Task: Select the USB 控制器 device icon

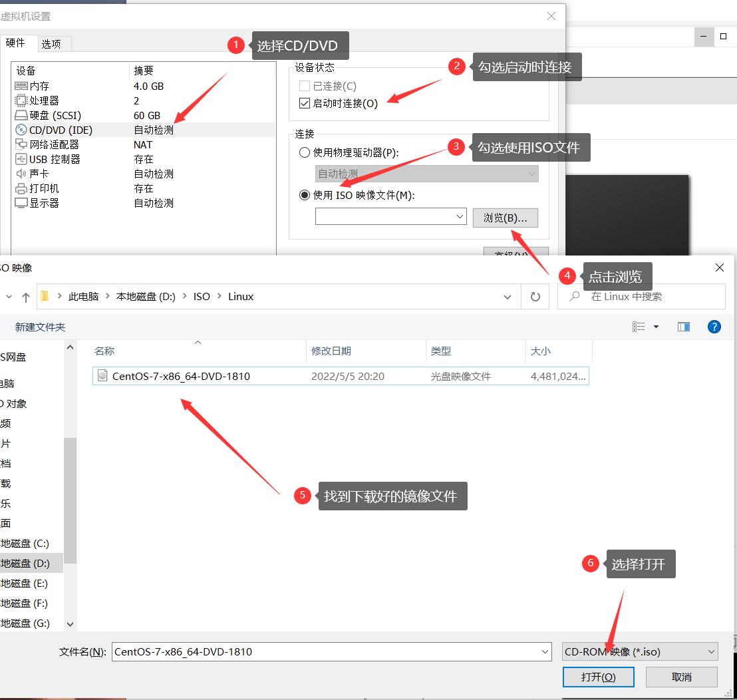Action: click(x=20, y=158)
